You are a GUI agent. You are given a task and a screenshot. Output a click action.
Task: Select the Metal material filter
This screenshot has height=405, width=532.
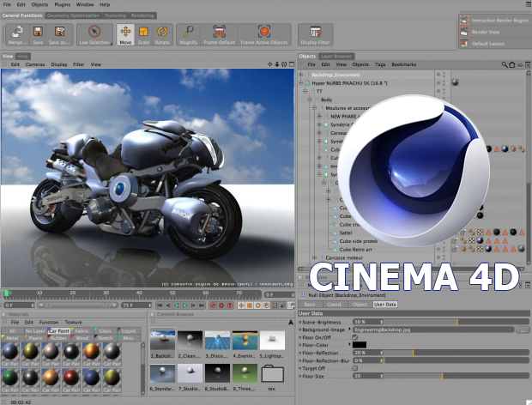click(12, 338)
